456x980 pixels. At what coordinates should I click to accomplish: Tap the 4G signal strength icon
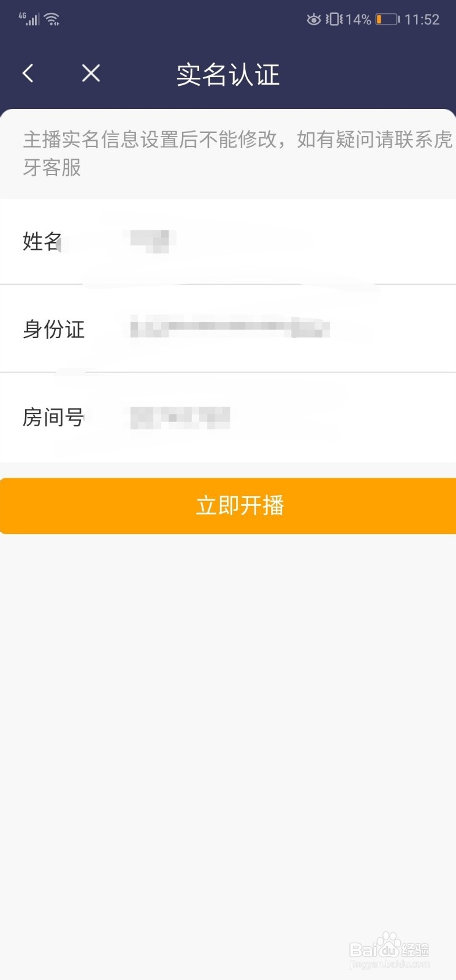[29, 19]
